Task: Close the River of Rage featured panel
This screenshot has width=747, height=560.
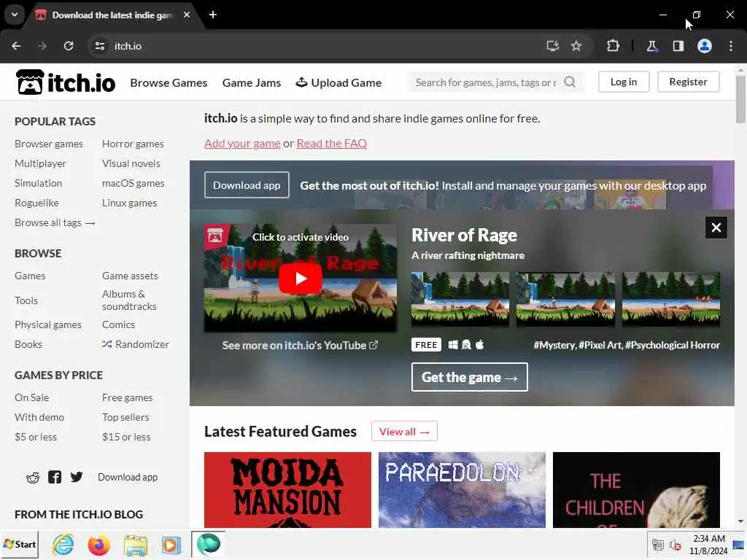Action: [716, 227]
